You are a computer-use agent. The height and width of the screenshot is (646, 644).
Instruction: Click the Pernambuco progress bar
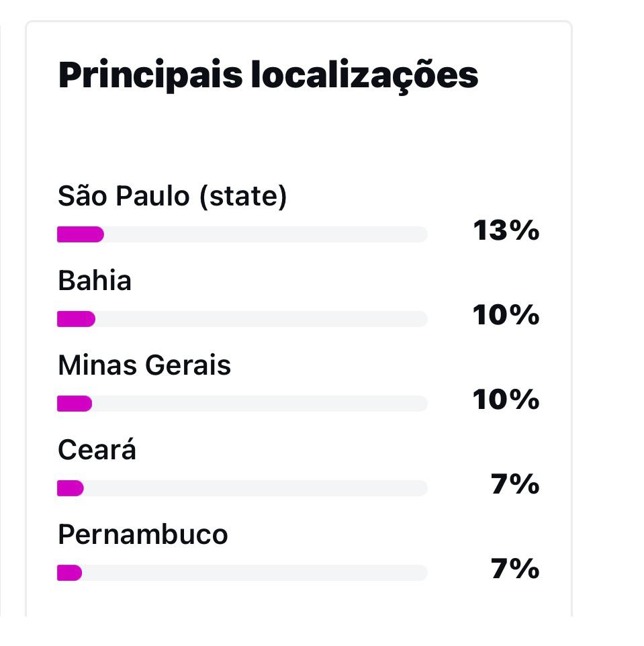[242, 573]
